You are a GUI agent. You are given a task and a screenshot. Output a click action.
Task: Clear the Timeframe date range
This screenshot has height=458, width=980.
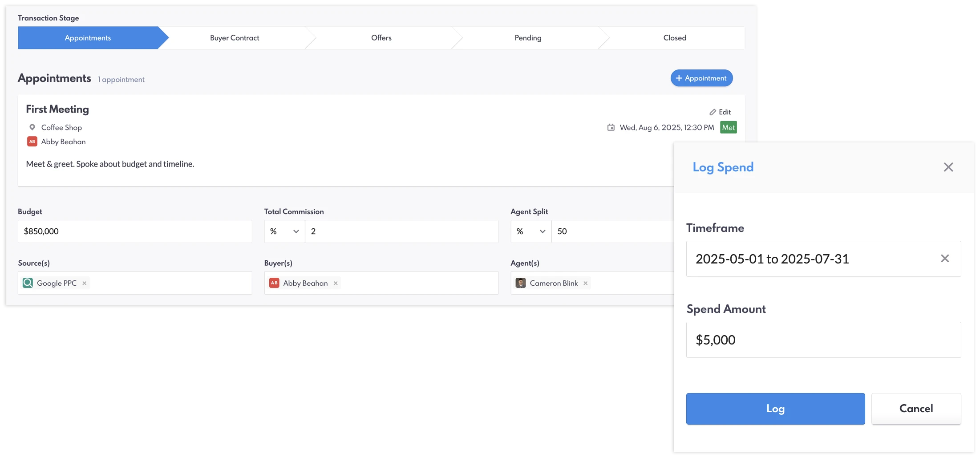coord(945,259)
